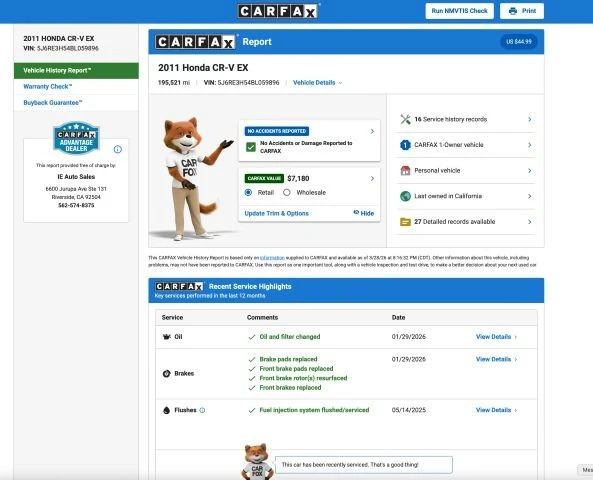Click the green No Accidents checkmark box
593x480 pixels.
coord(251,147)
